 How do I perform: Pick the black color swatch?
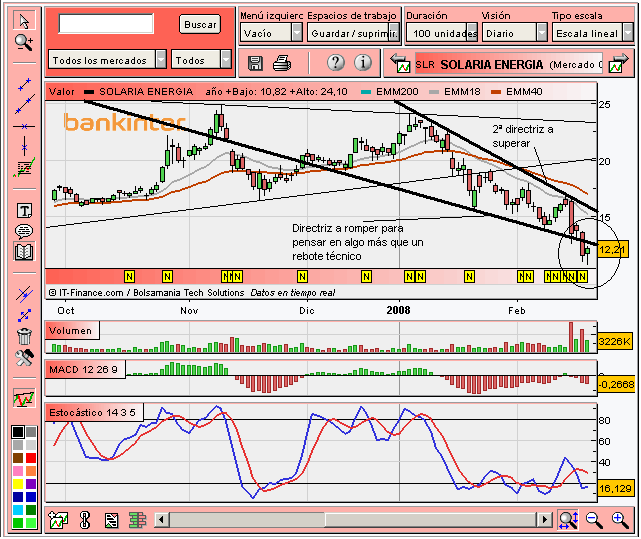(x=18, y=431)
